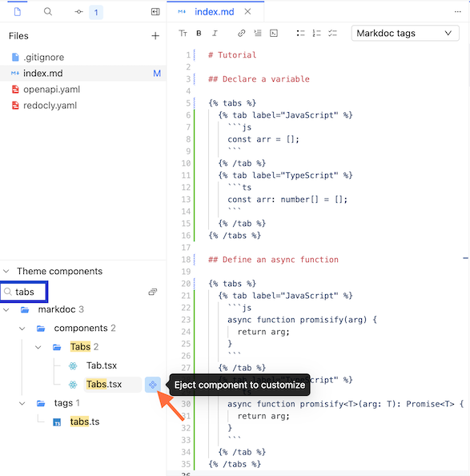Insert a code block from toolbar
Image resolution: width=470 pixels, height=476 pixels.
[x=274, y=33]
